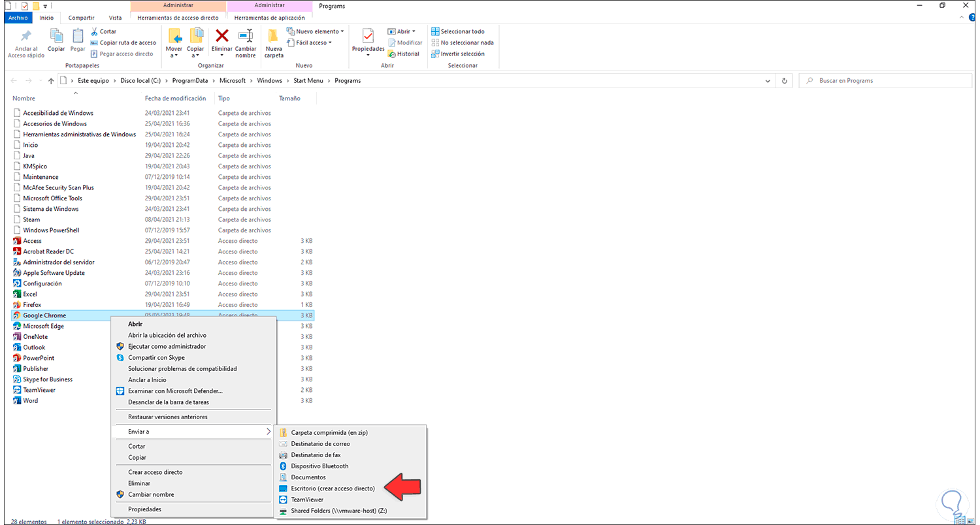
Task: Select the Administrador del servidor shortcut
Action: click(163, 262)
